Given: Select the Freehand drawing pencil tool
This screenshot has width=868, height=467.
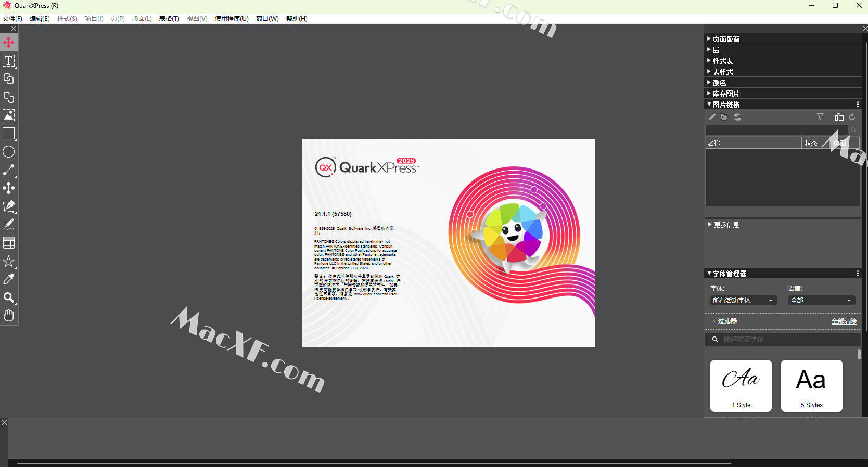Looking at the screenshot, I should coord(9,225).
